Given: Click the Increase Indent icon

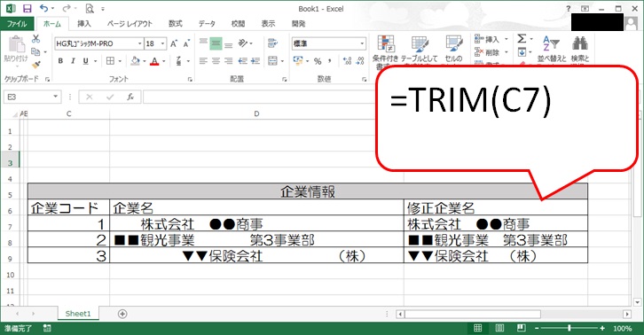Looking at the screenshot, I should 255,61.
